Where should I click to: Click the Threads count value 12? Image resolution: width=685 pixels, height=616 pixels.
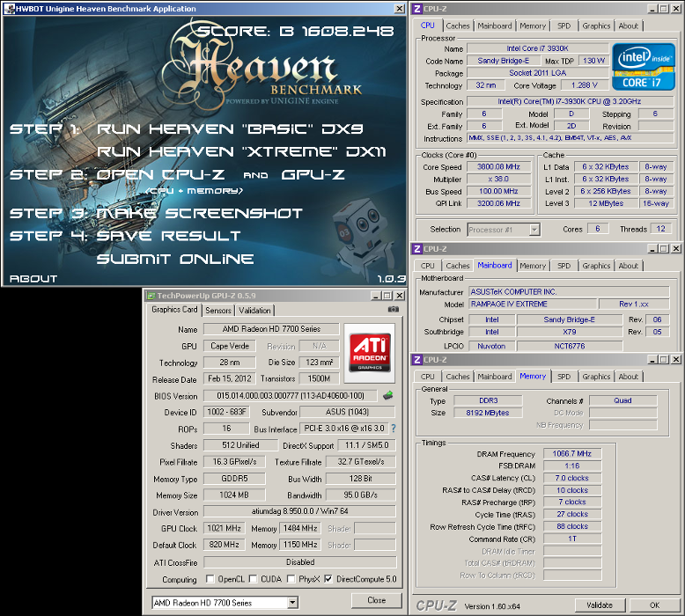point(661,229)
